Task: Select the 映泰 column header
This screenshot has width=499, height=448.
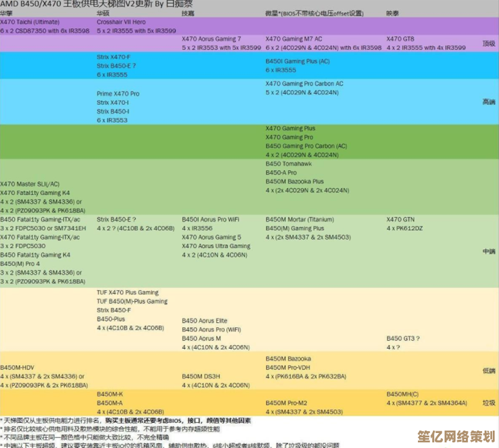Action: coord(392,13)
